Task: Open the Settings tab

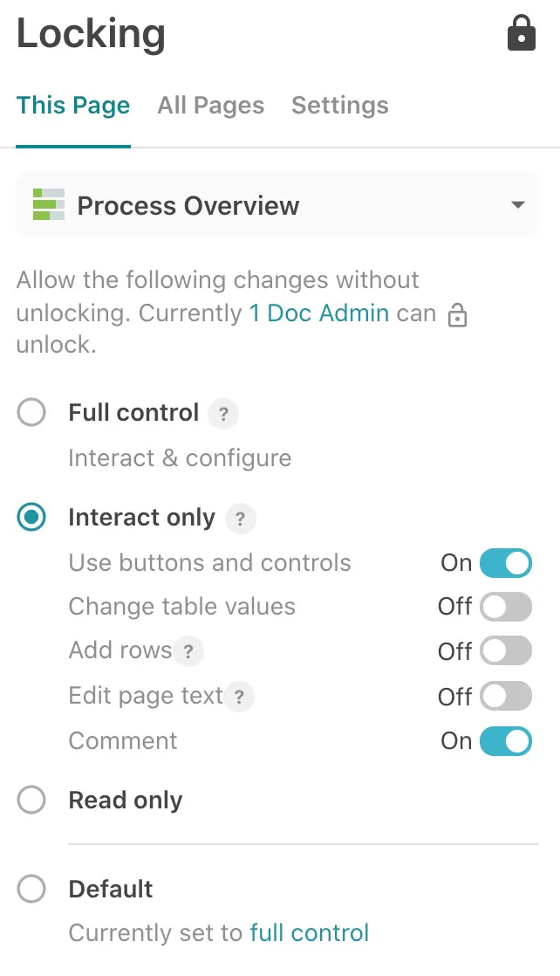Action: pyautogui.click(x=340, y=106)
